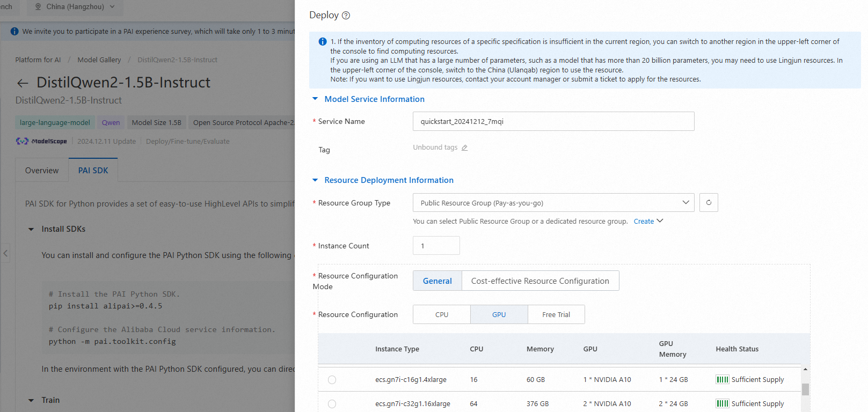
Task: Choose General resource configuration mode
Action: (437, 281)
